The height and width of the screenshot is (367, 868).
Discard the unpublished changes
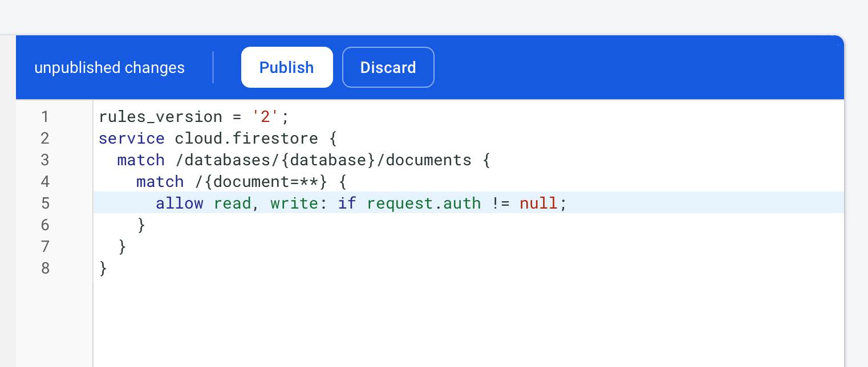[388, 67]
